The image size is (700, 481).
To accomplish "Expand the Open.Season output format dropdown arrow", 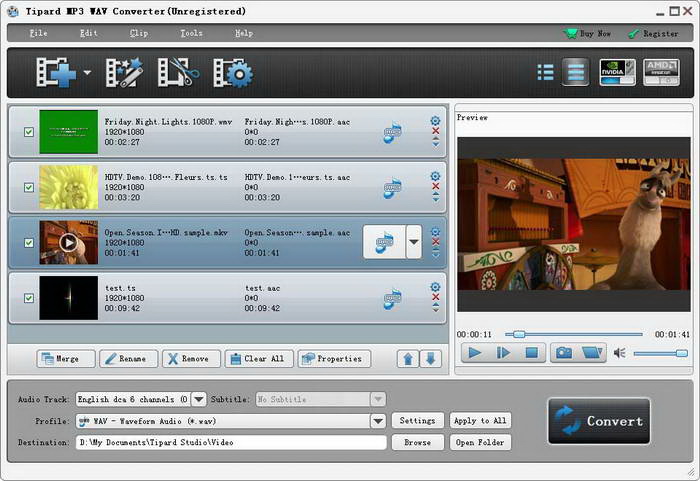I will tap(414, 241).
